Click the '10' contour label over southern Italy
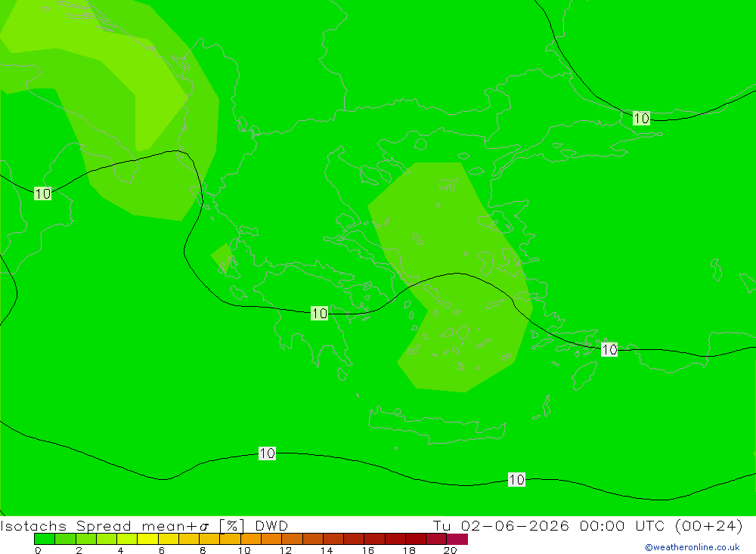The height and width of the screenshot is (554, 756). click(42, 193)
